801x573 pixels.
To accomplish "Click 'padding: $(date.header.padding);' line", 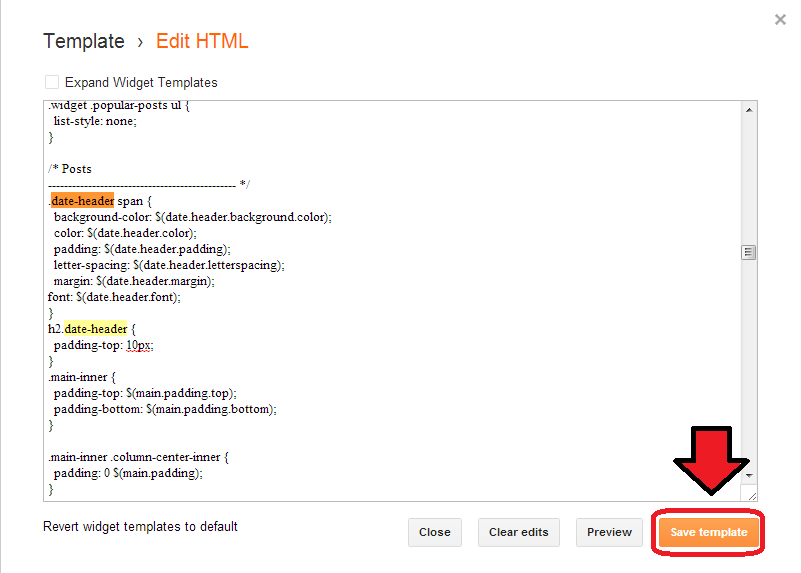I will point(142,249).
